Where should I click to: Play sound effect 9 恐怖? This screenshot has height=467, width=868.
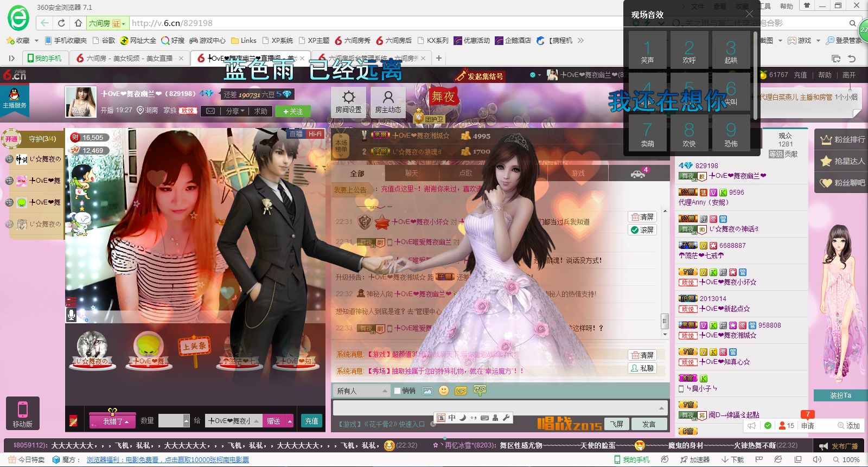731,134
